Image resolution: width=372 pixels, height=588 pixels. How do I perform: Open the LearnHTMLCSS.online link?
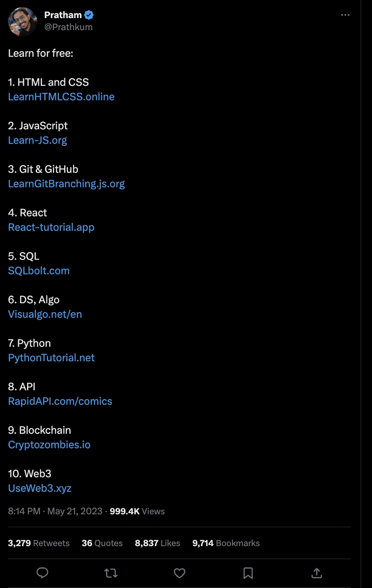[x=61, y=97]
